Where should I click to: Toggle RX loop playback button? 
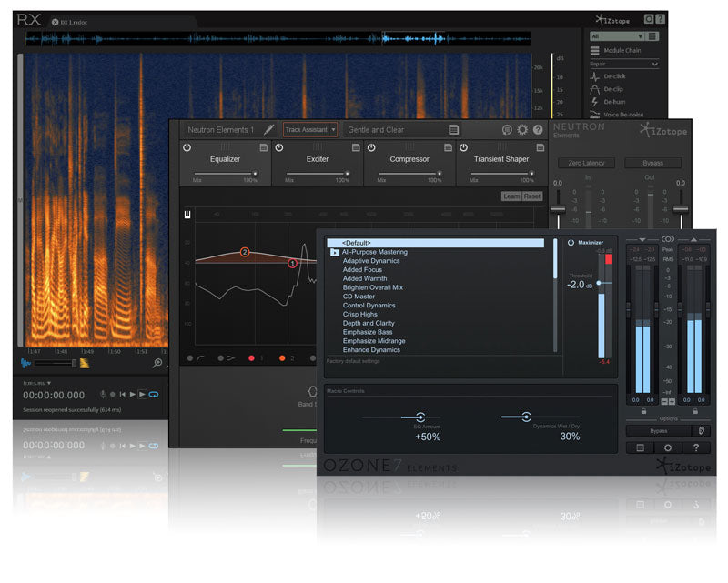[x=154, y=394]
